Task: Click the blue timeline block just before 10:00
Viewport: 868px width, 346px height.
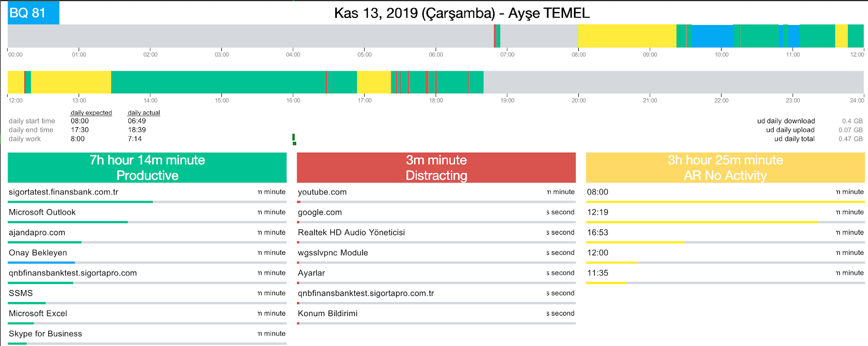Action: (712, 36)
